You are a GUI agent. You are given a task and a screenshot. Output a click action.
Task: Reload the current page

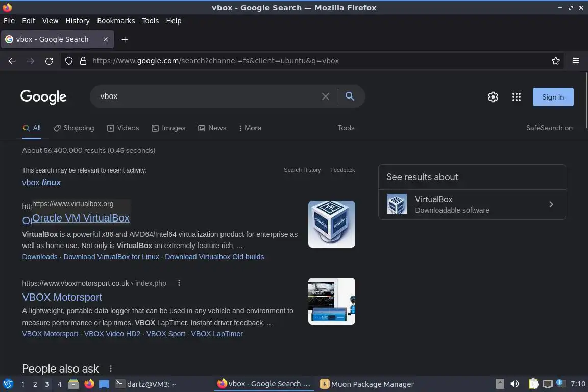pyautogui.click(x=49, y=61)
